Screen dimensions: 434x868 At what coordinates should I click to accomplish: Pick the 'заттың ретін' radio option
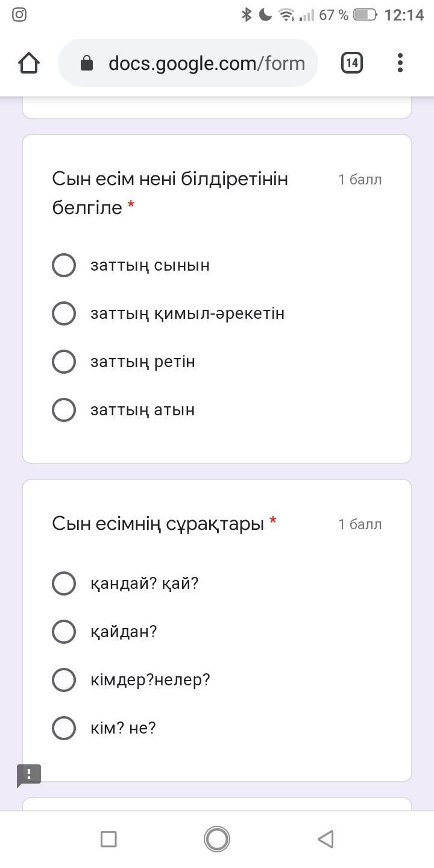coord(64,362)
